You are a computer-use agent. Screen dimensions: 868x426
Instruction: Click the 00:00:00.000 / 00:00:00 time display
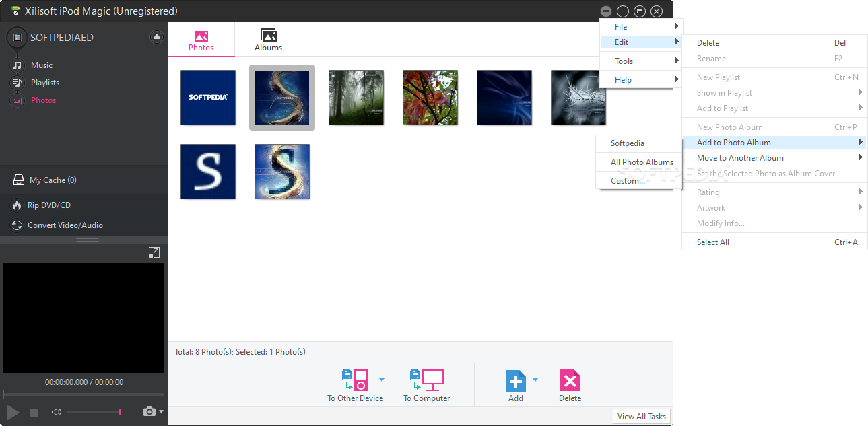tap(84, 382)
